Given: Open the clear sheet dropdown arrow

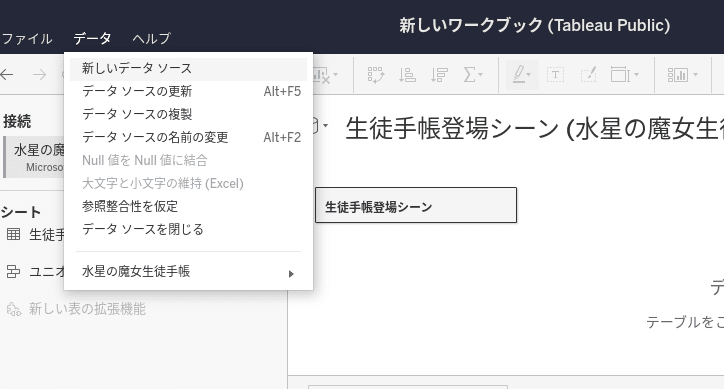Looking at the screenshot, I should tap(335, 75).
